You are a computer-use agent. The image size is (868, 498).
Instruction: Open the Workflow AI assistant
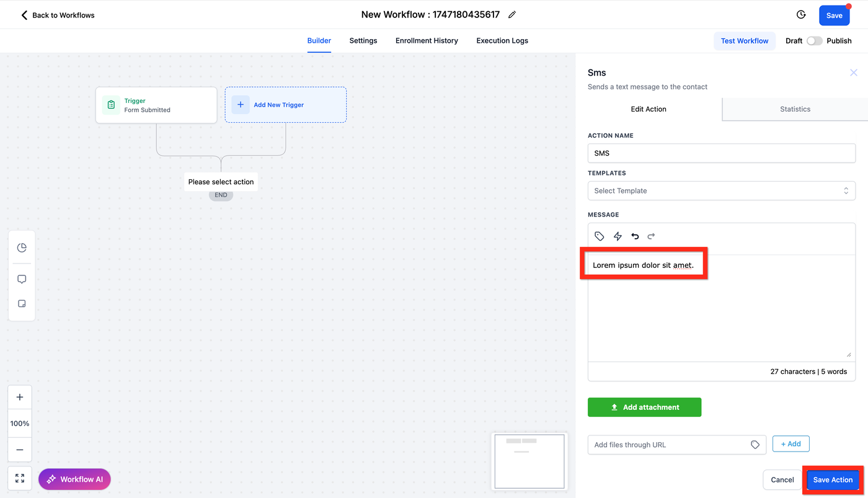pos(74,479)
